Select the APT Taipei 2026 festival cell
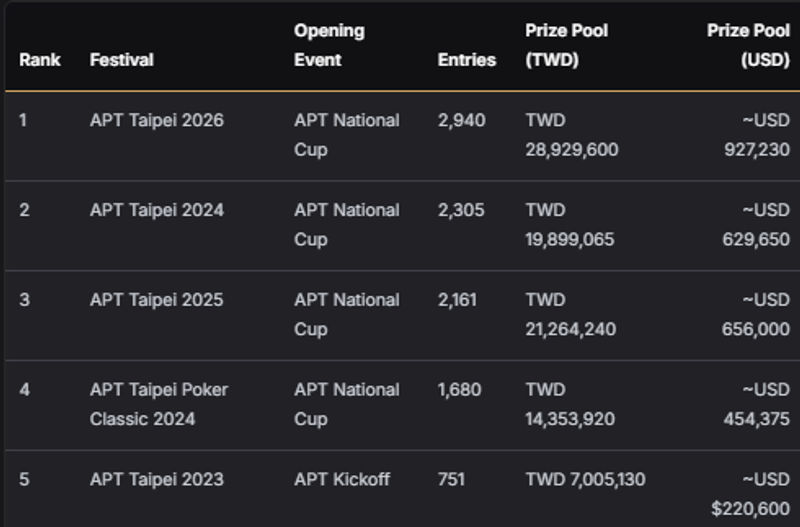Image resolution: width=800 pixels, height=527 pixels. 157,120
